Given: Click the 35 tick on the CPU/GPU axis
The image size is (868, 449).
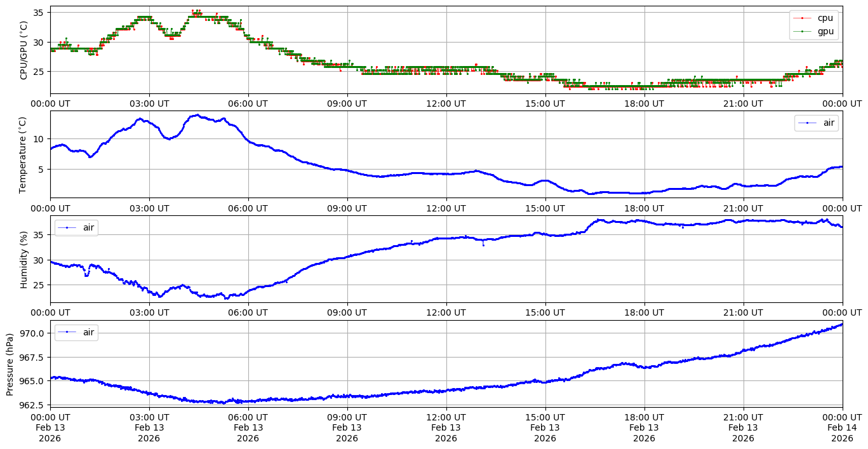Looking at the screenshot, I should pos(39,13).
